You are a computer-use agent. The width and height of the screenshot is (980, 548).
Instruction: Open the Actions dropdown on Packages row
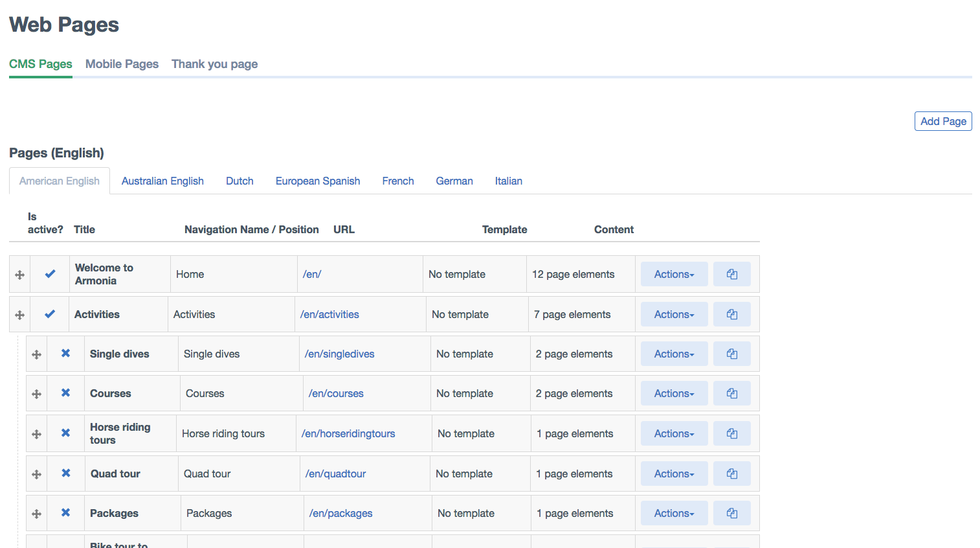tap(674, 513)
